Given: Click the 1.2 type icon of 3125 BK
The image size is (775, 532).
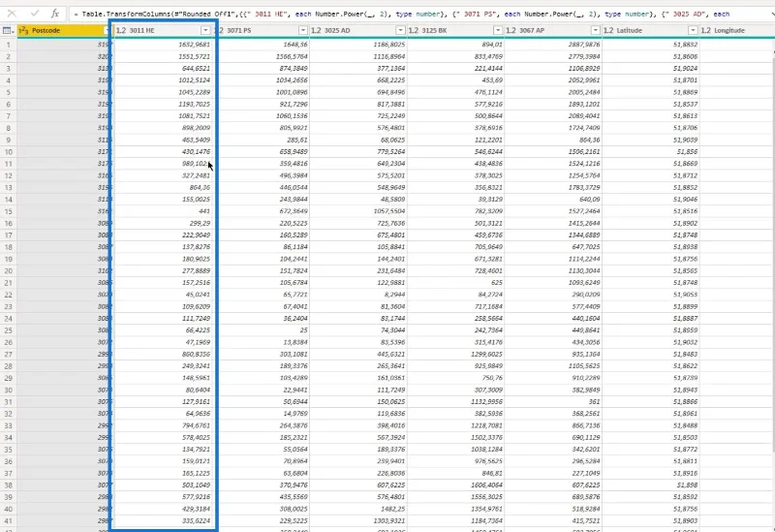Looking at the screenshot, I should [x=414, y=31].
